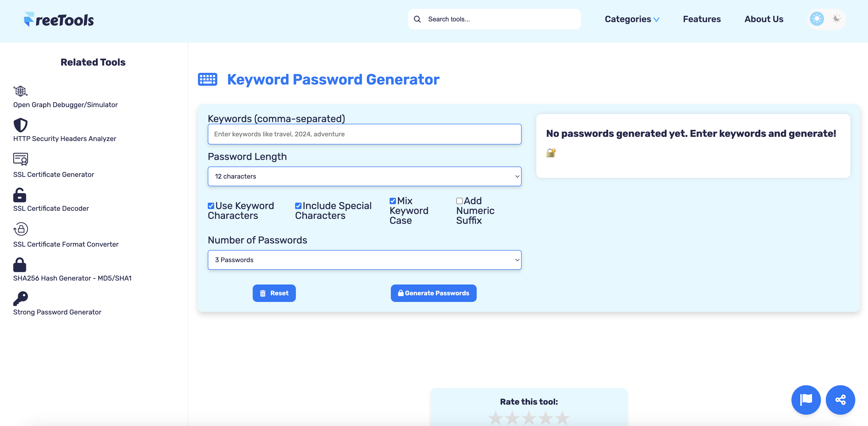Switch to dark mode moon icon
The height and width of the screenshot is (426, 868).
click(836, 19)
